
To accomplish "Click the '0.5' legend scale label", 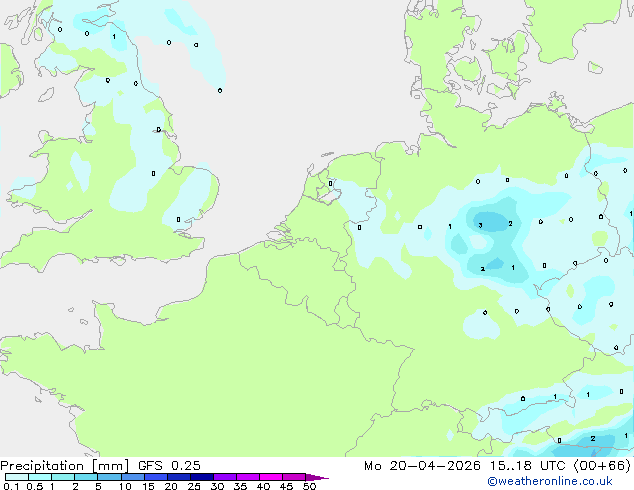I will (x=35, y=486).
